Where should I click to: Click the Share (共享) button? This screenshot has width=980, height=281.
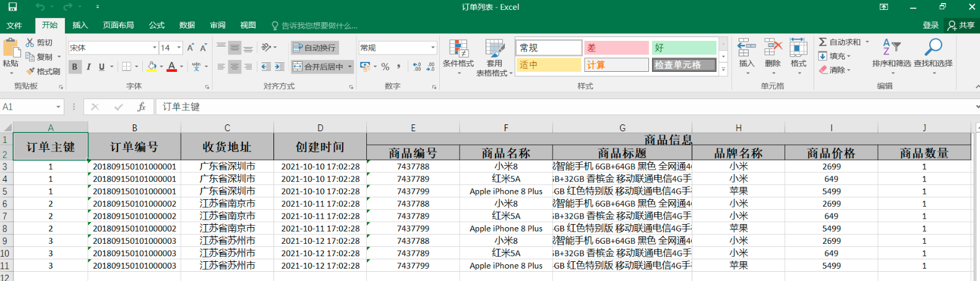pyautogui.click(x=961, y=25)
